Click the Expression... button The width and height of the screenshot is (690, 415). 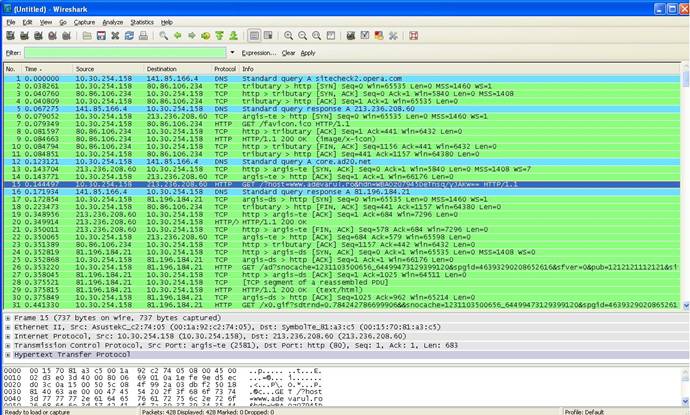pos(259,53)
